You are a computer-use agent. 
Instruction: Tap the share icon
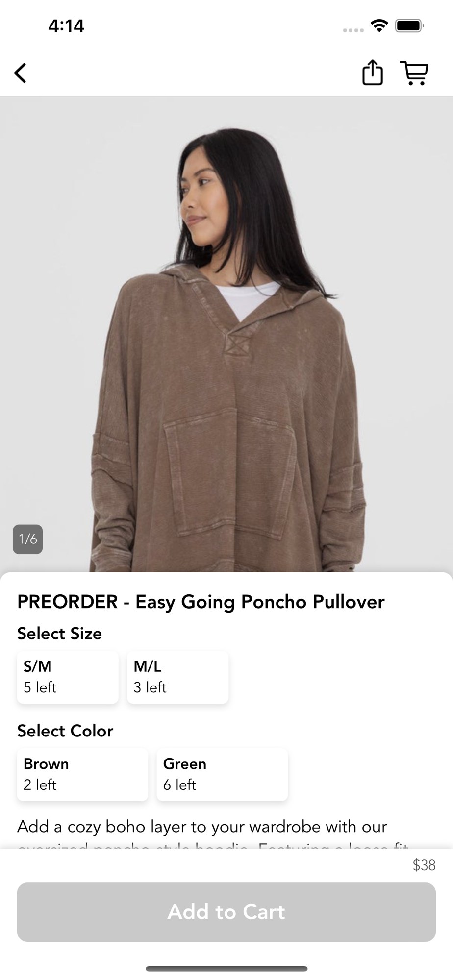click(x=372, y=73)
